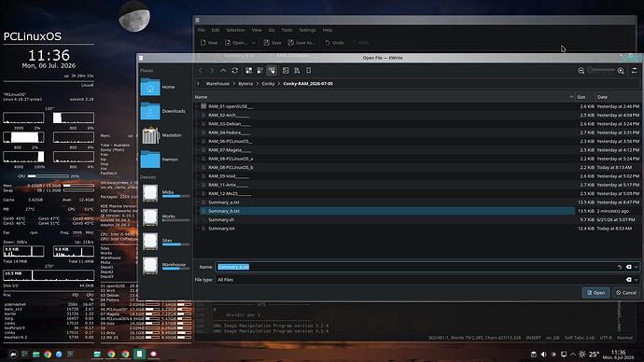
Task: Adjust the icon zoom slider
Action: 601,71
